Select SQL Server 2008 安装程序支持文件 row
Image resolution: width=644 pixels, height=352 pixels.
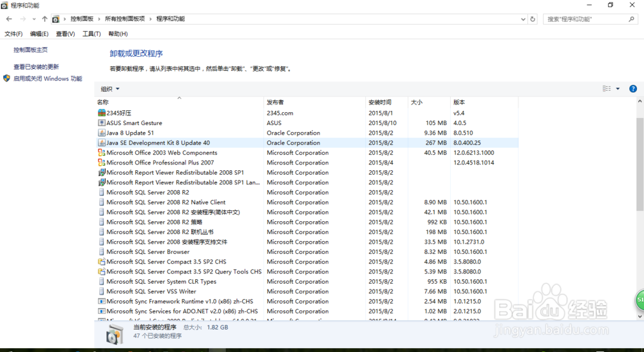coord(307,242)
